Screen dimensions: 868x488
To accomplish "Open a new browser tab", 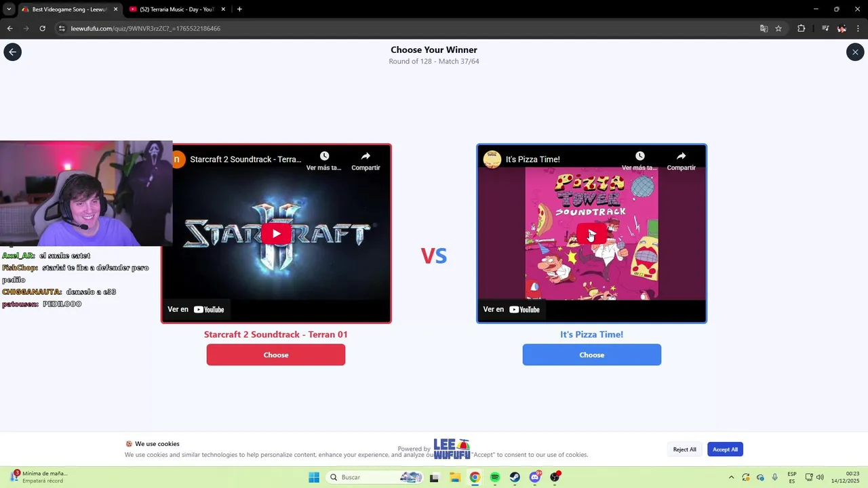I will 239,9.
